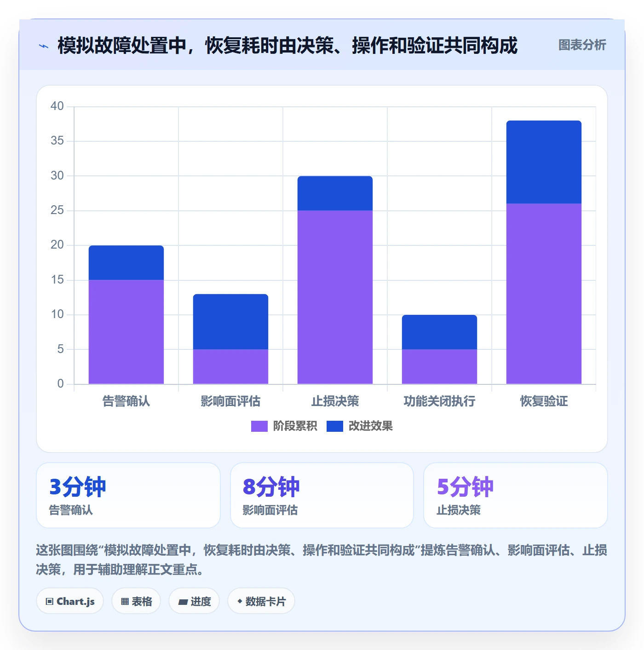Click the blue segment of the 止损决策 bar
Screen dimensions: 644x650
point(335,193)
